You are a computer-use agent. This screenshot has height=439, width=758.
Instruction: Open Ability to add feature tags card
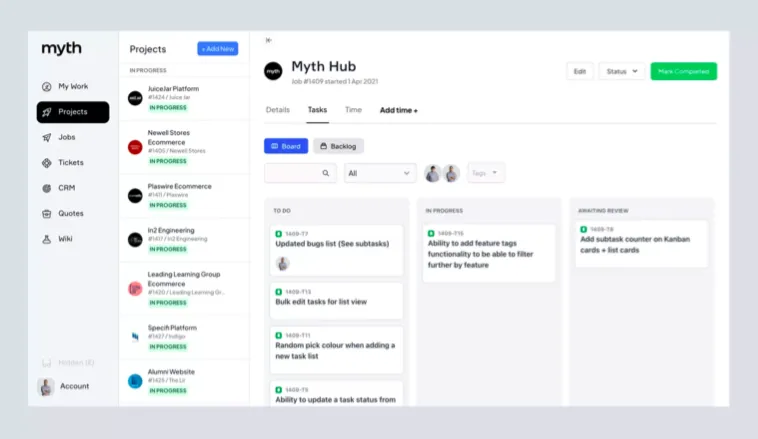(489, 253)
